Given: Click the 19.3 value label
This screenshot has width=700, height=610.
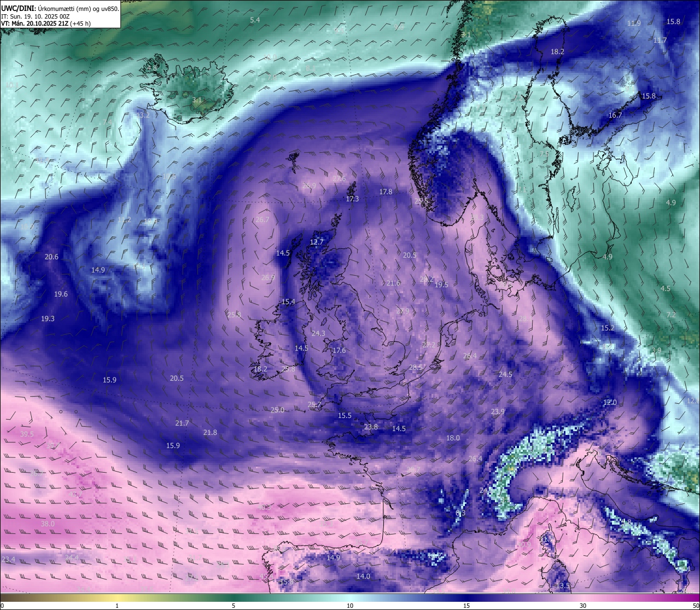Looking at the screenshot, I should [x=48, y=319].
